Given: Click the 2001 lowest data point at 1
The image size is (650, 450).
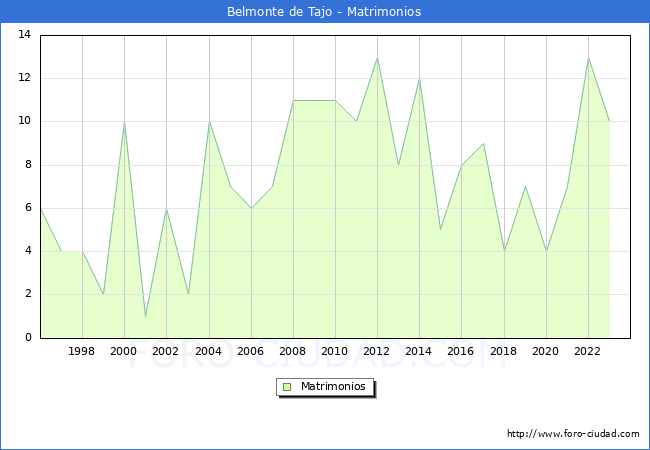Looking at the screenshot, I should pos(146,317).
